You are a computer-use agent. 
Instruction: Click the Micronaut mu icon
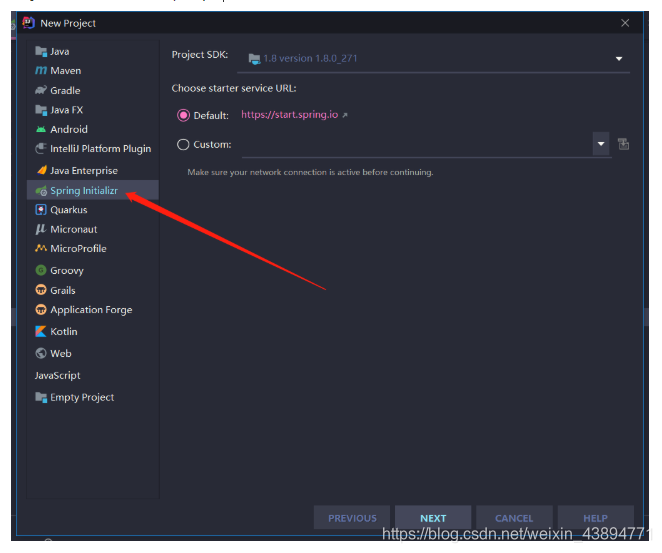coord(41,229)
